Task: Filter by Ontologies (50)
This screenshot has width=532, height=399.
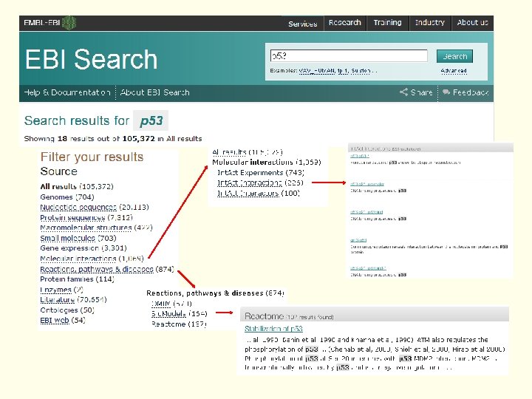Action: click(x=66, y=310)
